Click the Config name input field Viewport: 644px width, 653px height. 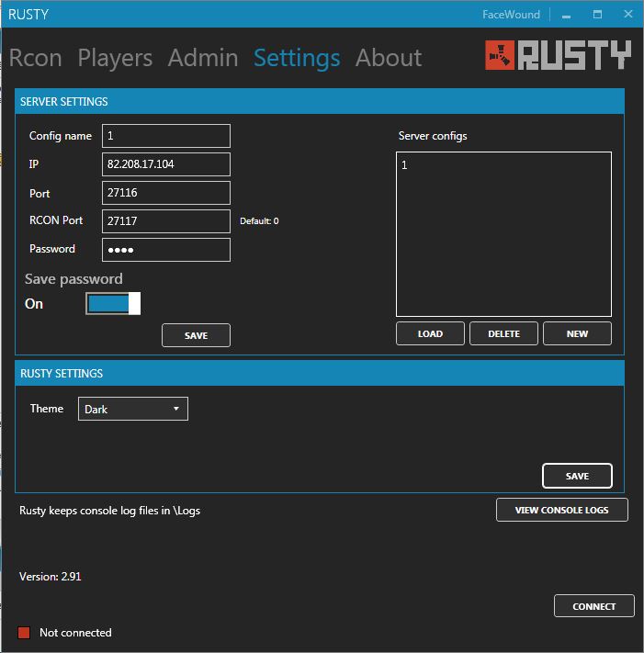click(x=166, y=136)
